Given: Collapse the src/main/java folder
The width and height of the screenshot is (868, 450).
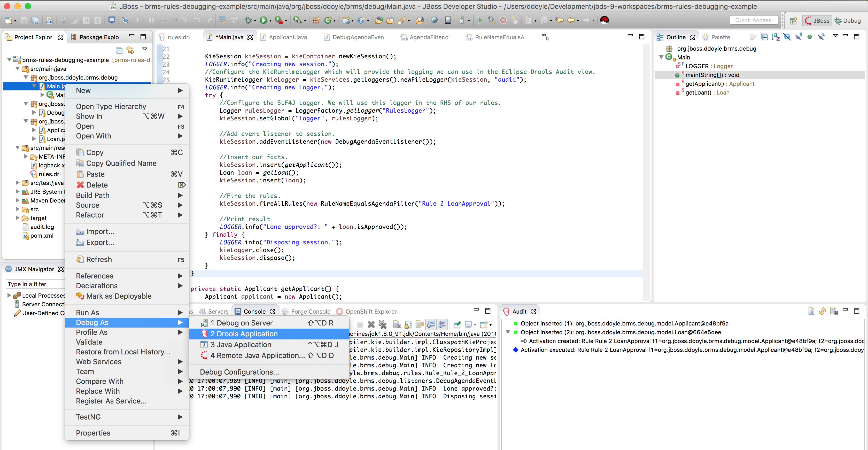Looking at the screenshot, I should [18, 69].
